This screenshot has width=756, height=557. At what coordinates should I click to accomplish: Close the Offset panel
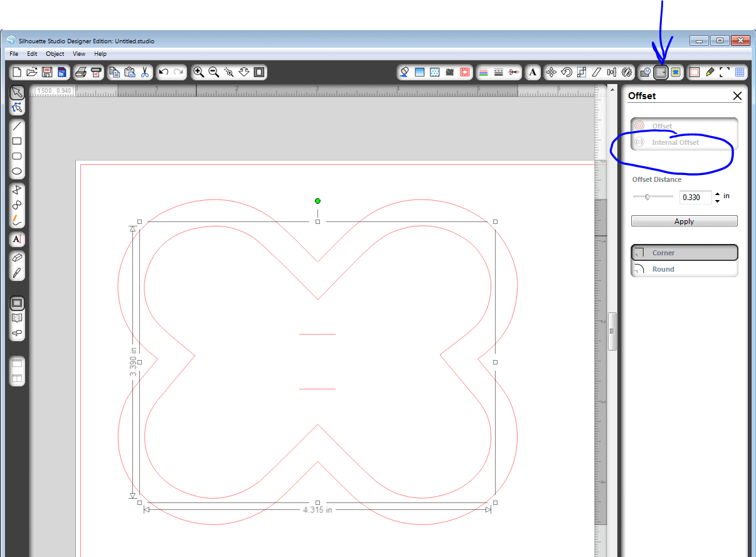click(x=737, y=96)
